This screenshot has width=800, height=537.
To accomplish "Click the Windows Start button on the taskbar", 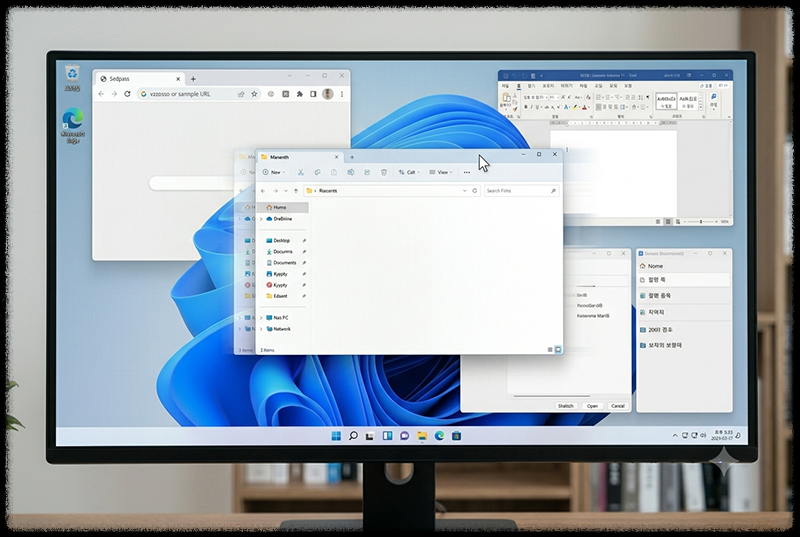I will 336,436.
